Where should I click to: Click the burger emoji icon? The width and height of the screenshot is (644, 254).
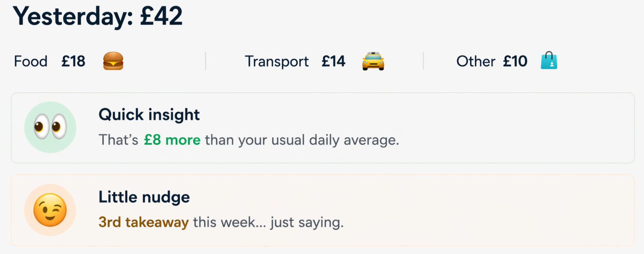[113, 61]
